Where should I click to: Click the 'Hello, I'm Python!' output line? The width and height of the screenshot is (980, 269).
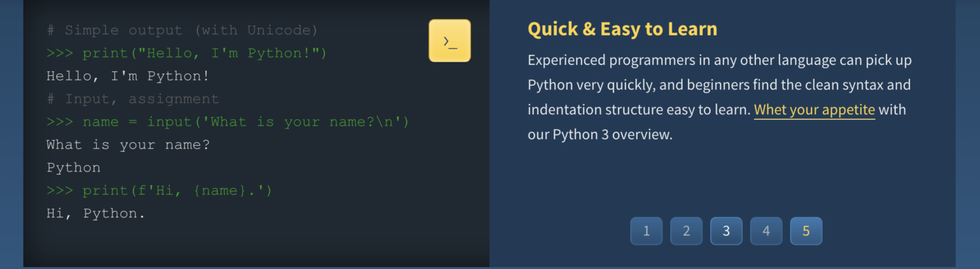[128, 76]
